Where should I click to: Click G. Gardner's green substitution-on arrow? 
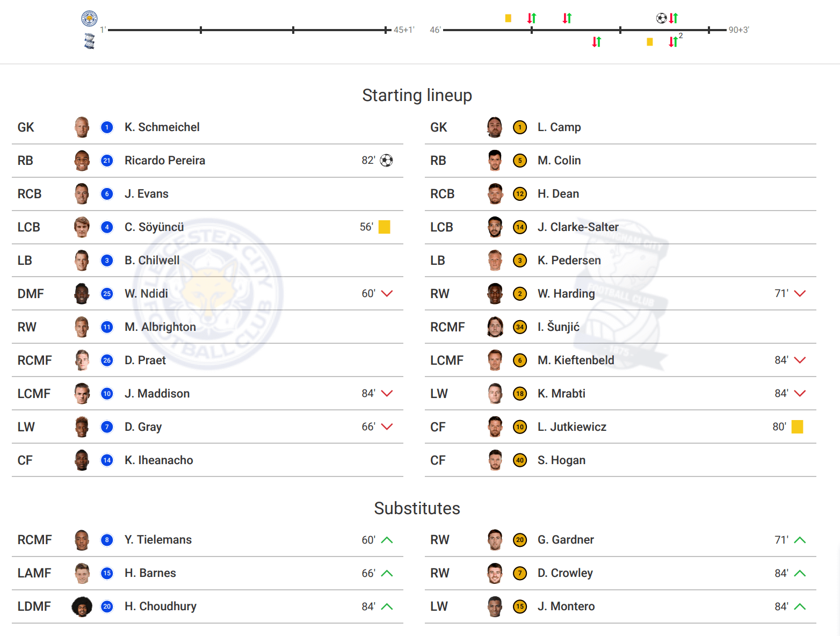pos(800,540)
